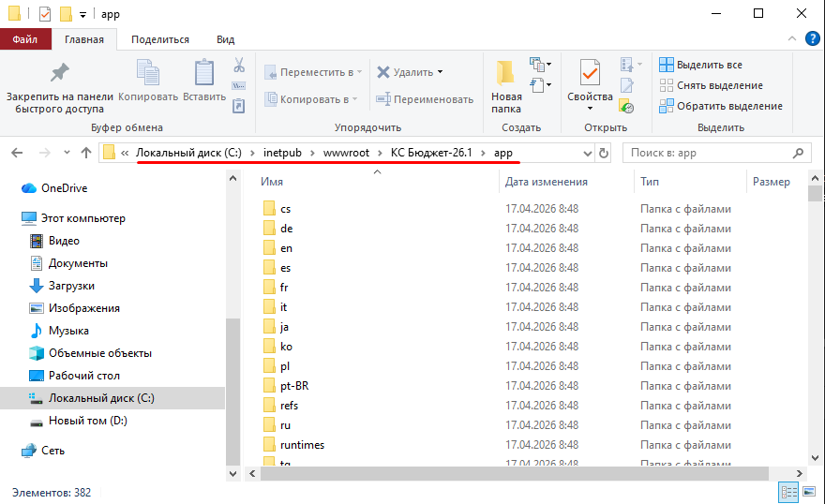Open the Файл menu tab
Viewport: 825px width, 504px height.
(x=25, y=39)
